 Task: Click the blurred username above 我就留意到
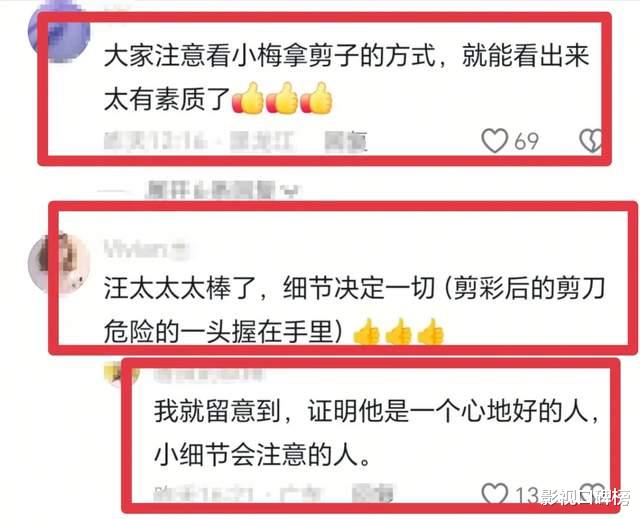[x=207, y=375]
